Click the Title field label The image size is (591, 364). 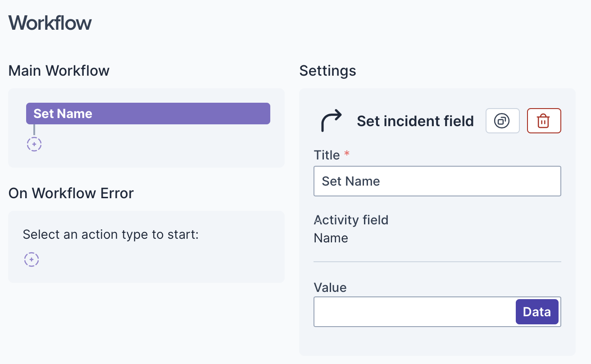[x=327, y=155]
